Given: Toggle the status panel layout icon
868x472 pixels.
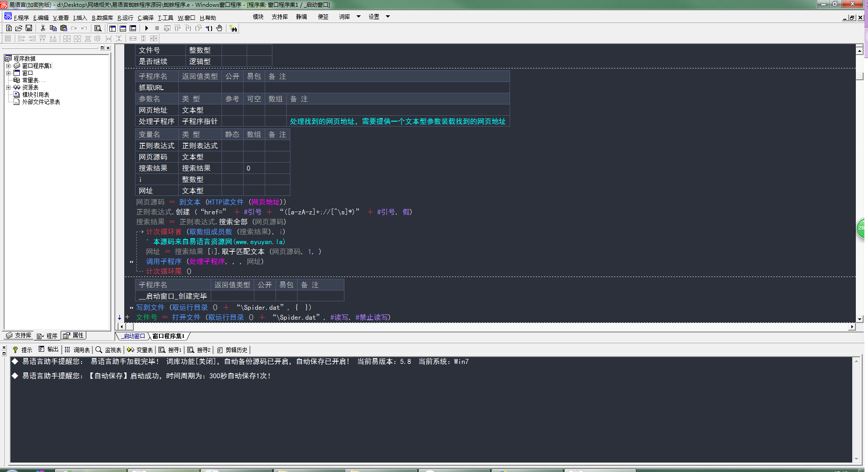Looking at the screenshot, I should tap(122, 28).
